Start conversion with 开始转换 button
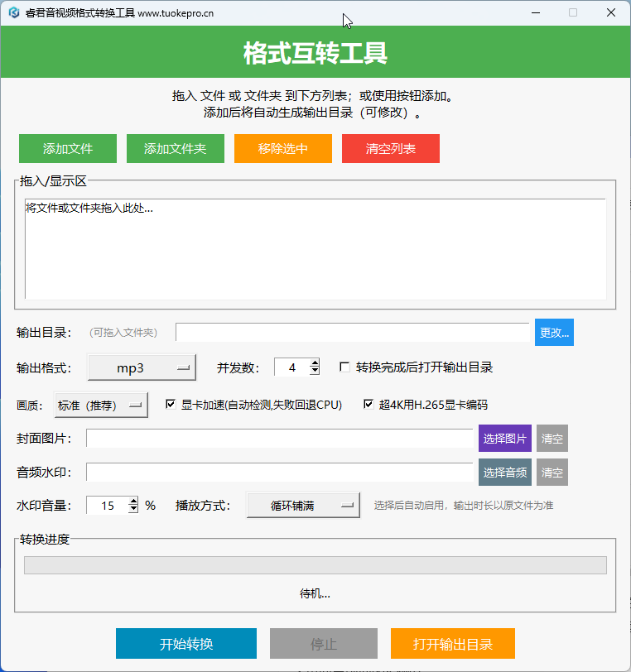This screenshot has width=631, height=672. 186,643
